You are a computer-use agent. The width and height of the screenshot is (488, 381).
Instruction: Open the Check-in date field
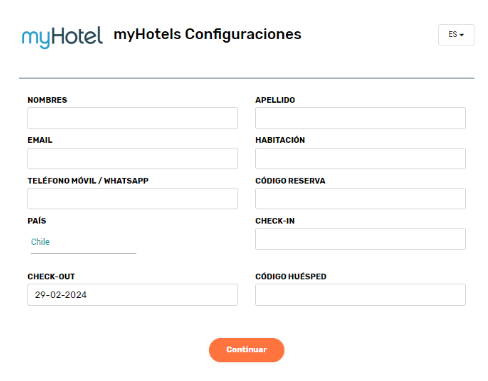click(x=360, y=239)
